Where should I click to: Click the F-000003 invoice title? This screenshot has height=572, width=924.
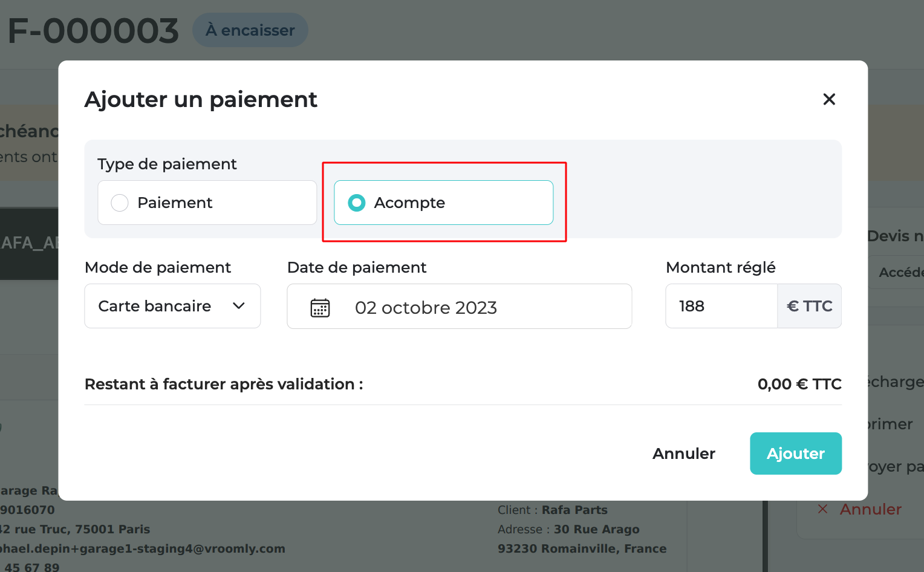tap(93, 31)
